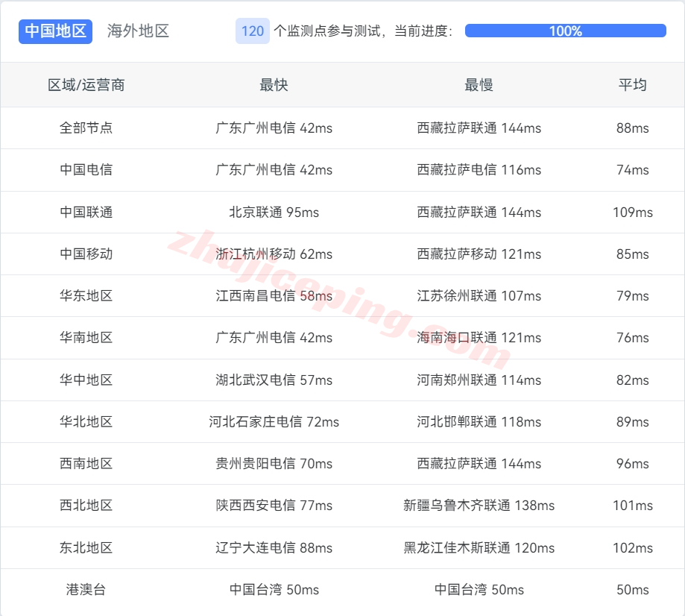
Task: Click 河北邯郸联通 118ms cell
Action: click(x=479, y=422)
